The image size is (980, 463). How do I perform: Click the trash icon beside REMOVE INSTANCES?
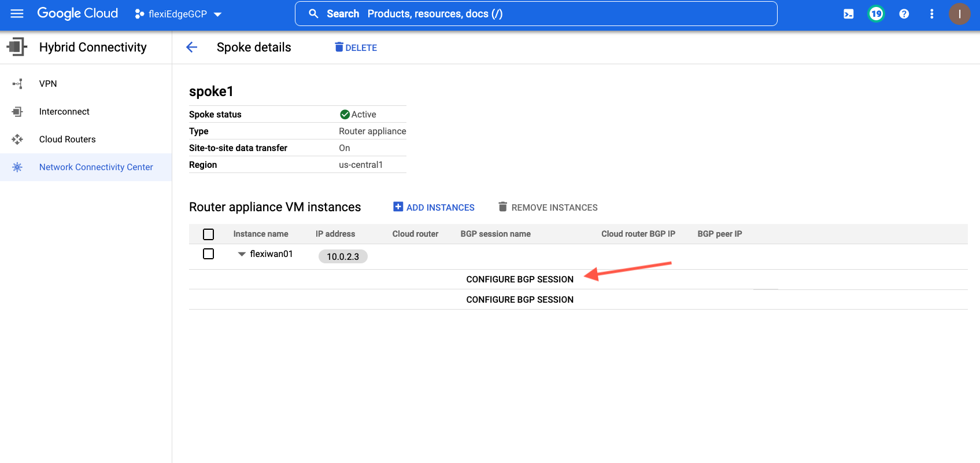pyautogui.click(x=503, y=207)
